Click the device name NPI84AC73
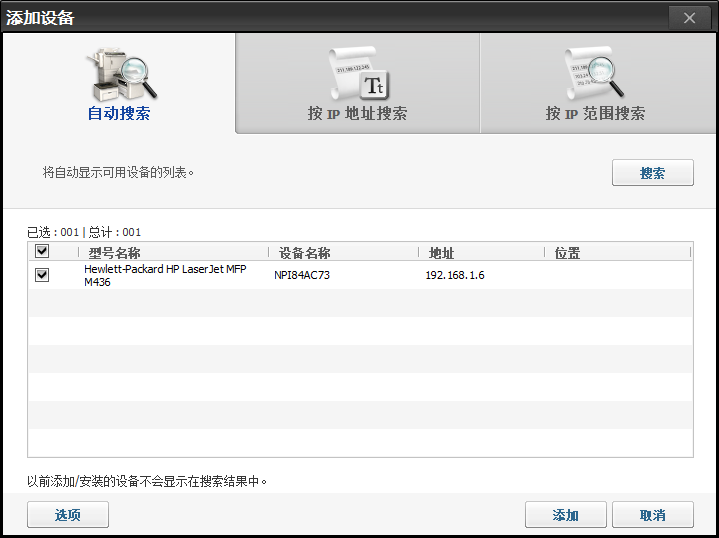719x538 pixels. 302,275
